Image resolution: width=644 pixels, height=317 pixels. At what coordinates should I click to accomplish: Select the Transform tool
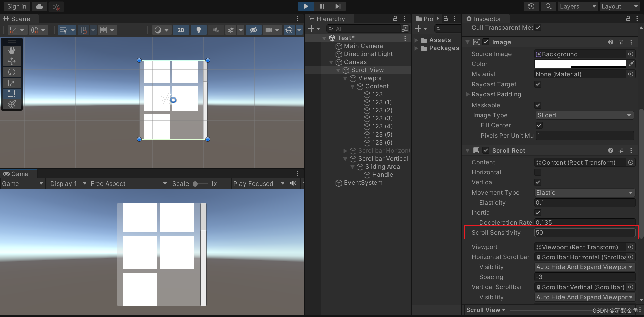12,104
